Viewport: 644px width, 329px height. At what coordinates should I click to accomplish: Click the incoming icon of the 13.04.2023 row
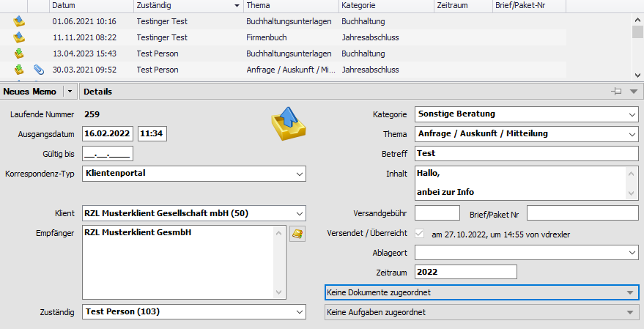click(x=19, y=53)
